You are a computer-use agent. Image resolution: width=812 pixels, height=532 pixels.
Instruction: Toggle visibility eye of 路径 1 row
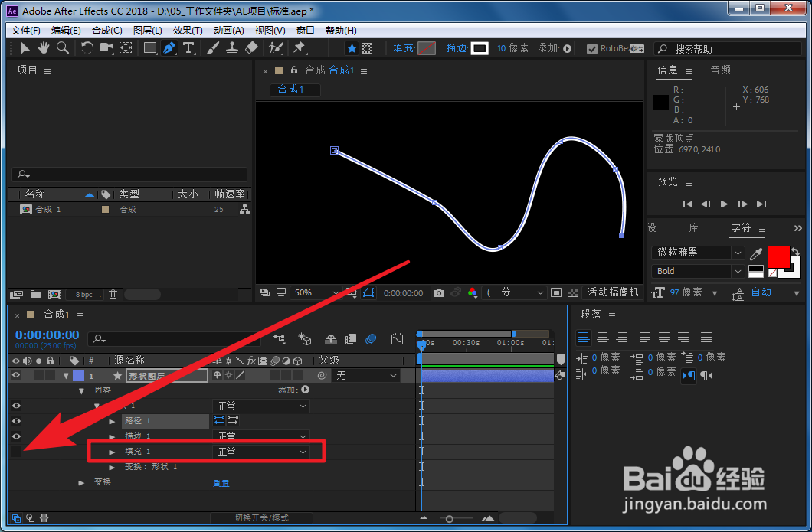[16, 421]
